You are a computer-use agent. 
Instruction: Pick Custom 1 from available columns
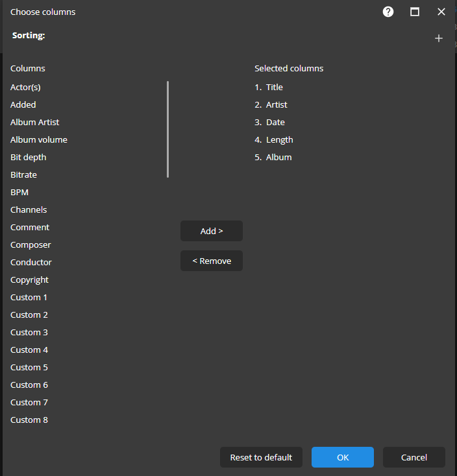[29, 297]
